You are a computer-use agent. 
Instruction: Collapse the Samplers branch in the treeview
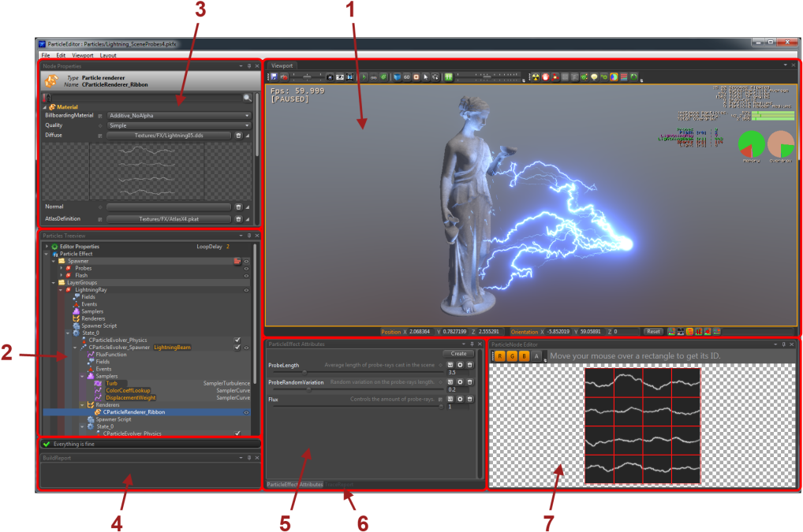[81, 376]
